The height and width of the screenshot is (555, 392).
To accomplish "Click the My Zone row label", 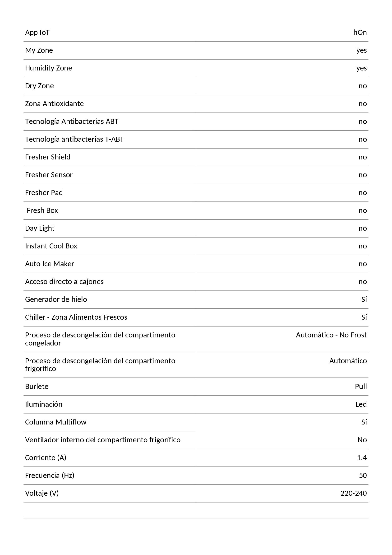I will pos(39,50).
